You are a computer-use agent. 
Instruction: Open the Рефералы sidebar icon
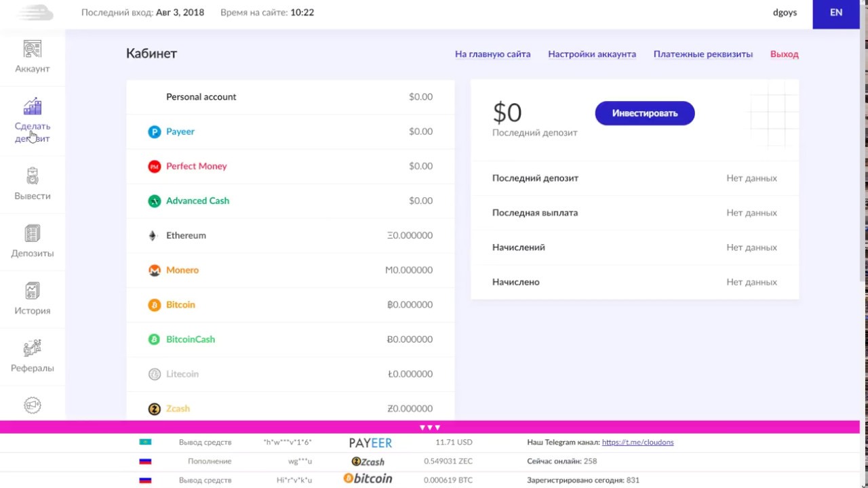(33, 348)
